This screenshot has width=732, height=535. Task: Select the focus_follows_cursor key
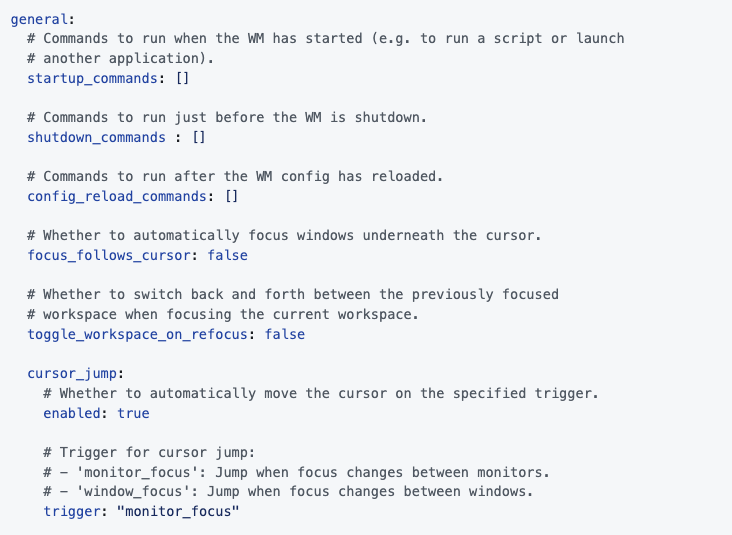point(108,255)
